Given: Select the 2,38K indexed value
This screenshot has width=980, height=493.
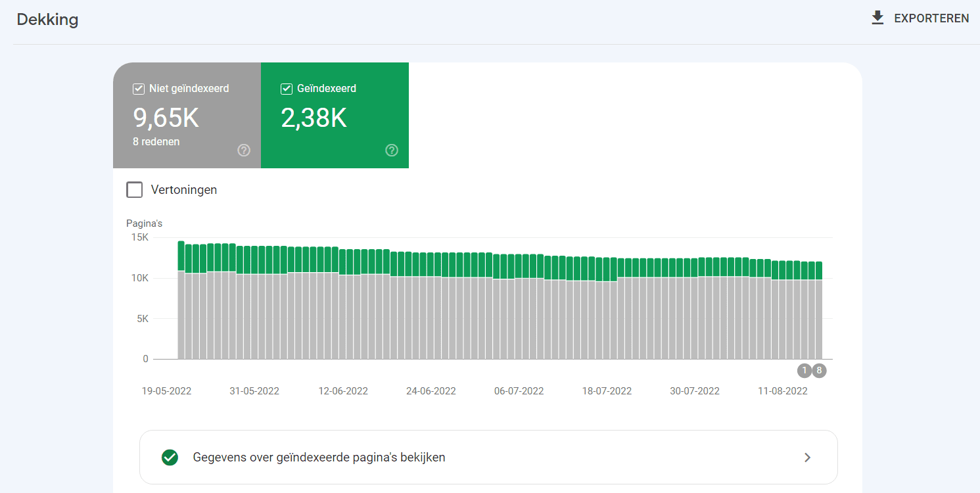Looking at the screenshot, I should [314, 118].
